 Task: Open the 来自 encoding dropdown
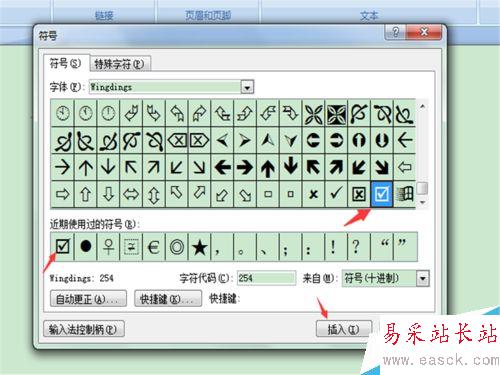[423, 278]
